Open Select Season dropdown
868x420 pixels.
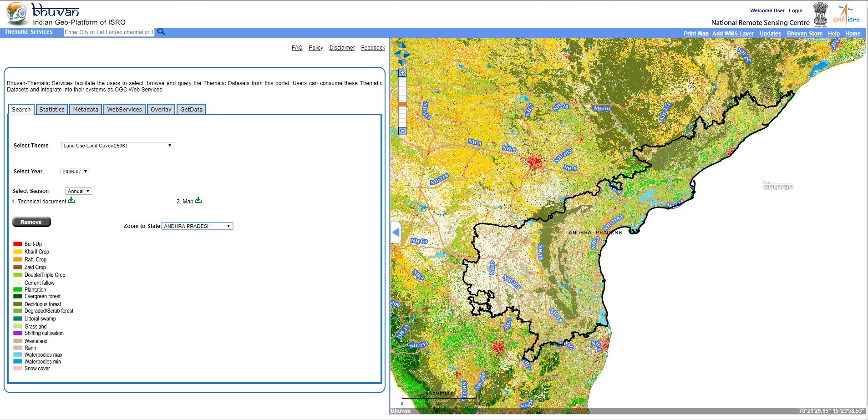[79, 191]
